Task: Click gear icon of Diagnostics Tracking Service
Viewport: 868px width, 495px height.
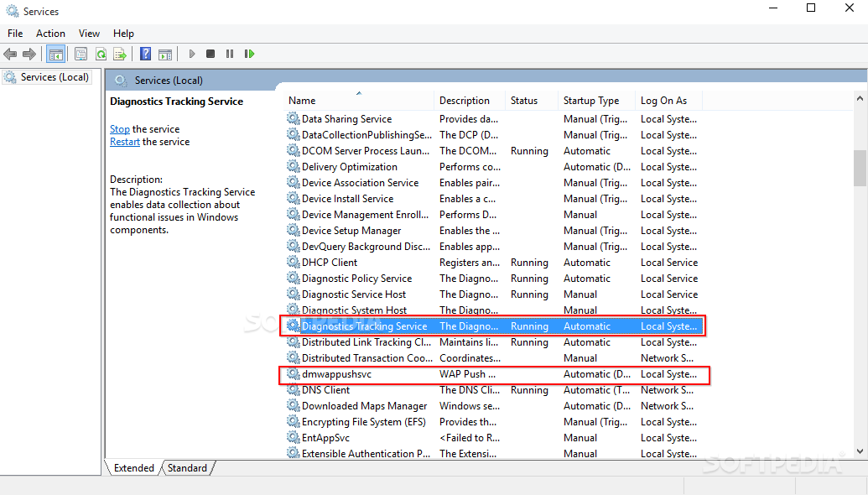Action: (293, 326)
